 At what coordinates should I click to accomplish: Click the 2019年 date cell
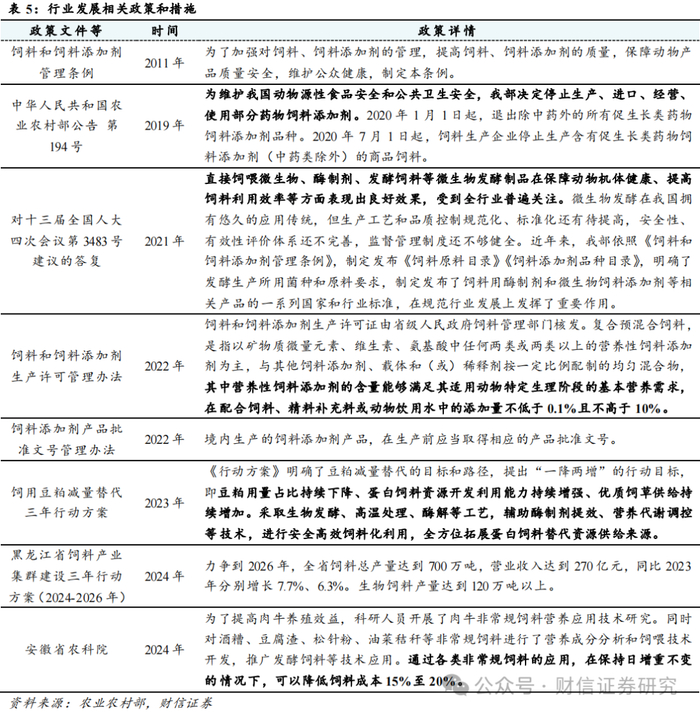(x=164, y=126)
